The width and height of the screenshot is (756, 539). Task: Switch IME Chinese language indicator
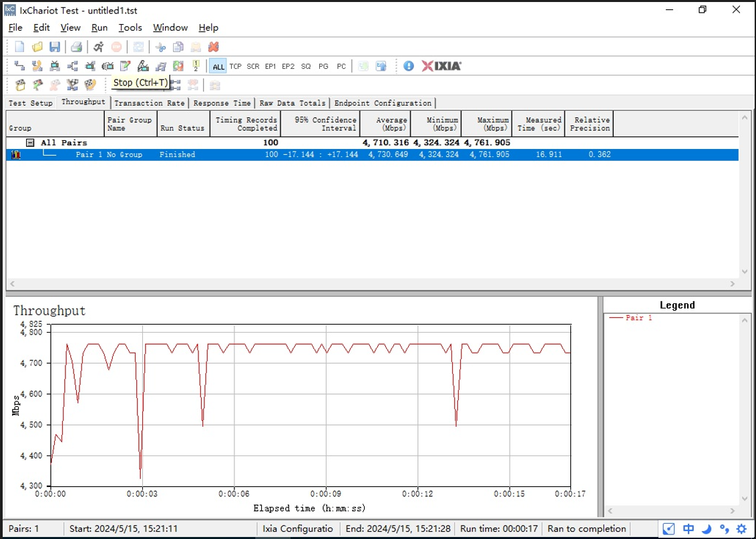688,529
